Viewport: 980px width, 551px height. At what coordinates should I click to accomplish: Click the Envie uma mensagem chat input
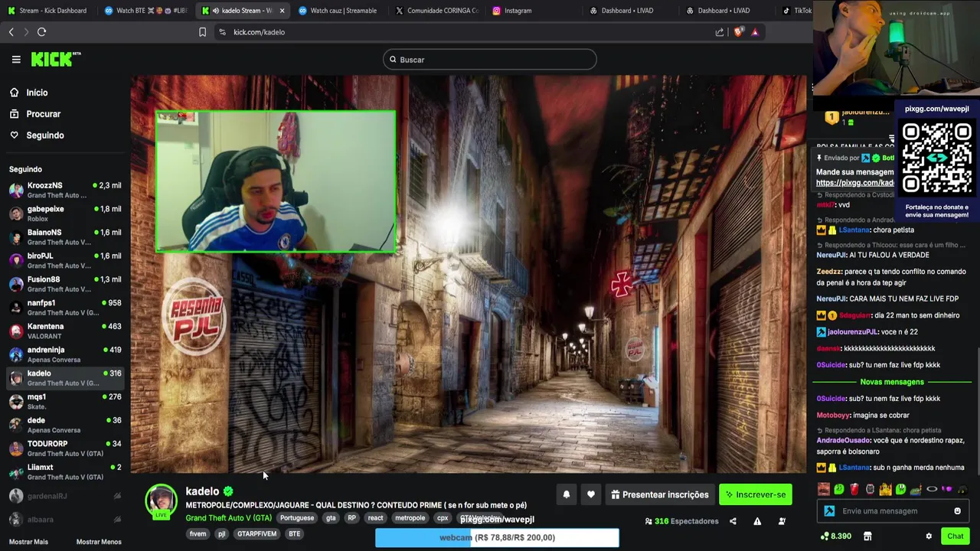pyautogui.click(x=892, y=511)
